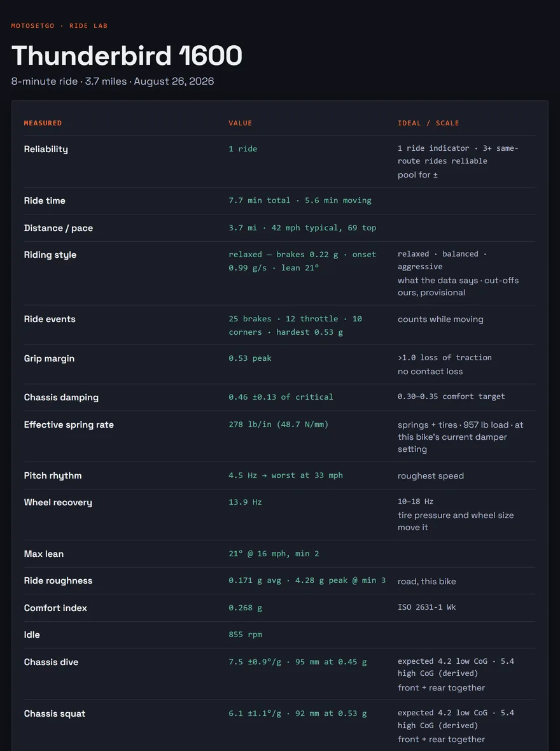Click the MOTOSETGO · RIDE LAB breadcrumb
This screenshot has width=560, height=751.
point(59,26)
